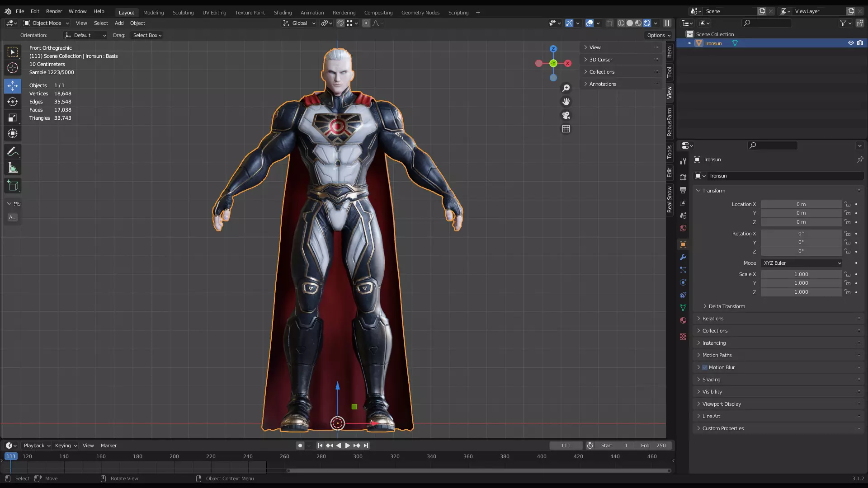Switch to the Shading workspace tab

283,13
